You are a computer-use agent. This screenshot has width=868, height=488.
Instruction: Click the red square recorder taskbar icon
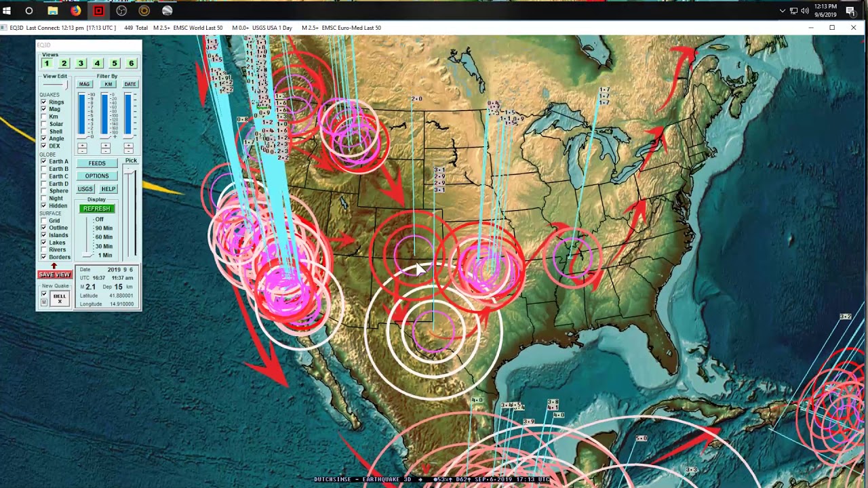[98, 11]
